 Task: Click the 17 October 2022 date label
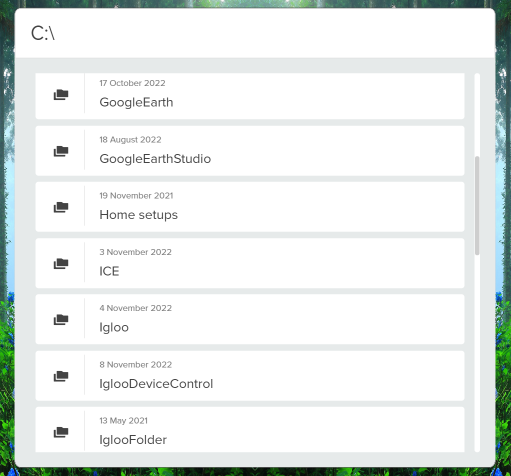click(132, 83)
